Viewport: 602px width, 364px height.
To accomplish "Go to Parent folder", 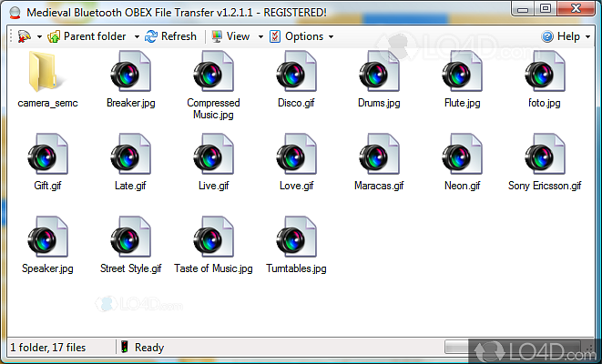I will (x=87, y=36).
